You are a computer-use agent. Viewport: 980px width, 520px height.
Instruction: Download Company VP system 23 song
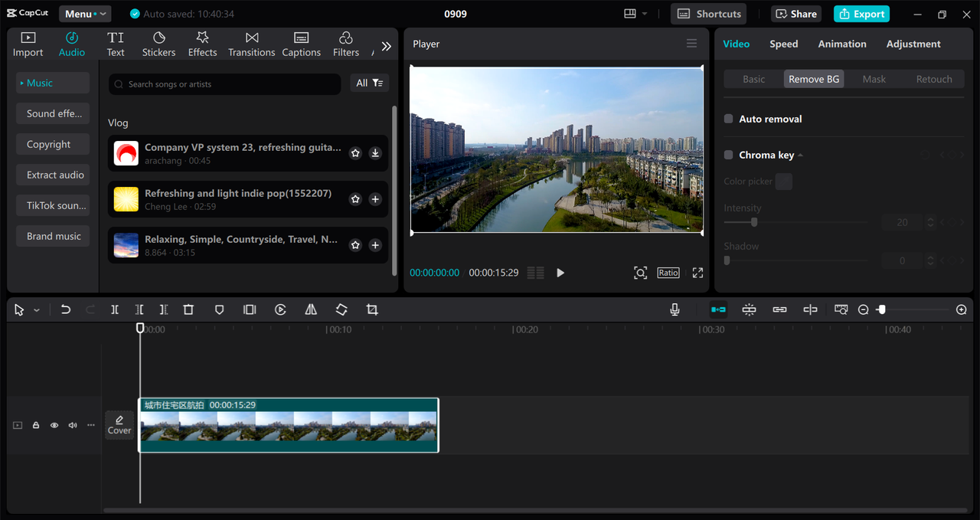click(x=375, y=153)
